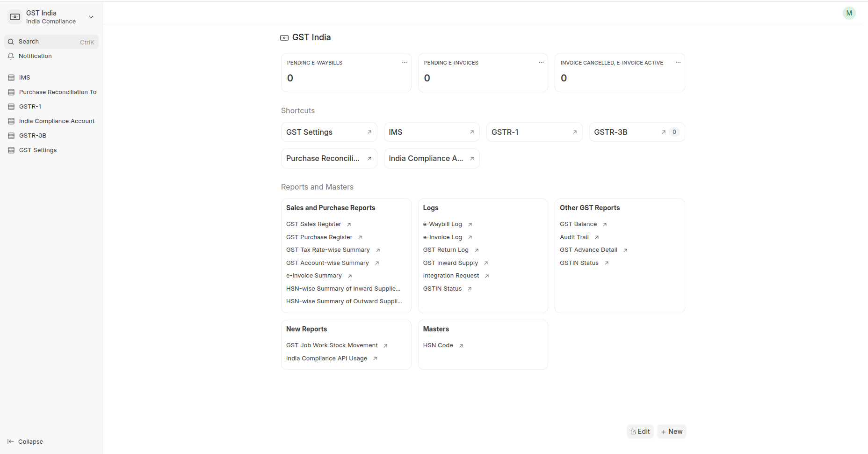
Task: Click the arrow icon beside Audit Trail
Action: pyautogui.click(x=597, y=238)
